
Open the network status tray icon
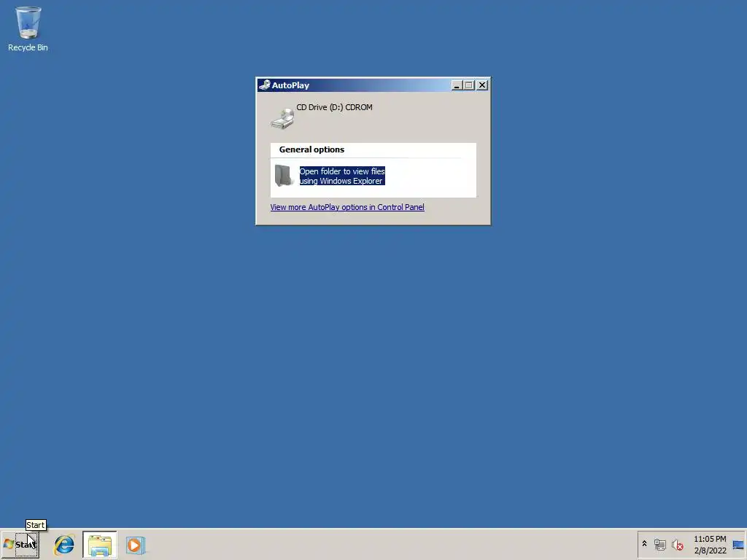659,544
